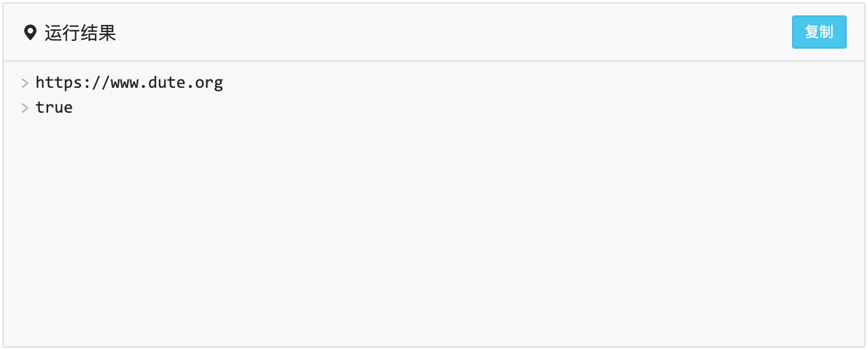
Task: Click the https://www.dute.org output link
Action: (129, 82)
